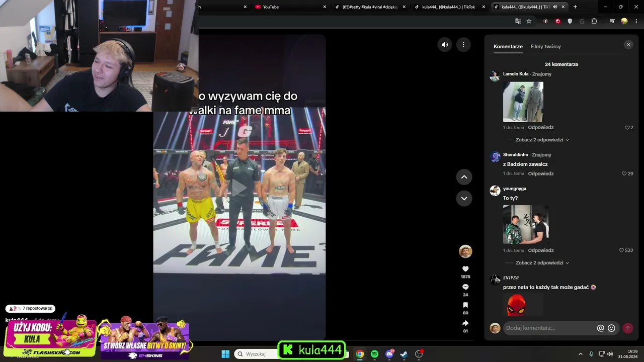
Task: Bookmark this page with the star icon
Action: tap(529, 21)
